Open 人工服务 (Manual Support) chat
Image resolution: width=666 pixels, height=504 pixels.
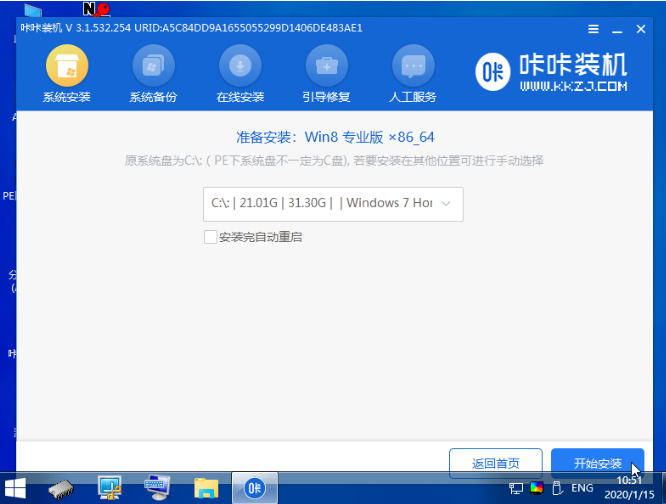(x=411, y=75)
